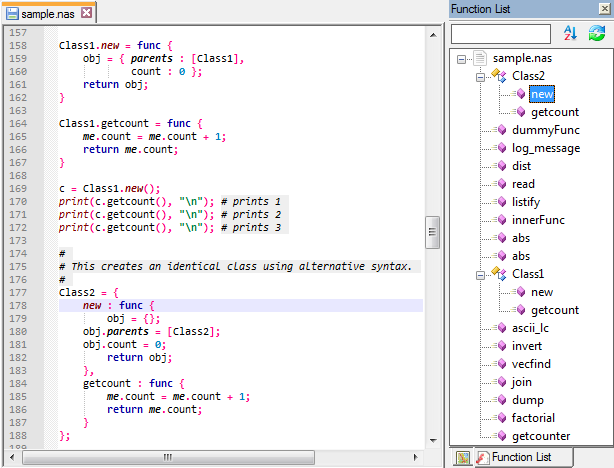
Task: Jump to the dump function
Action: [527, 400]
